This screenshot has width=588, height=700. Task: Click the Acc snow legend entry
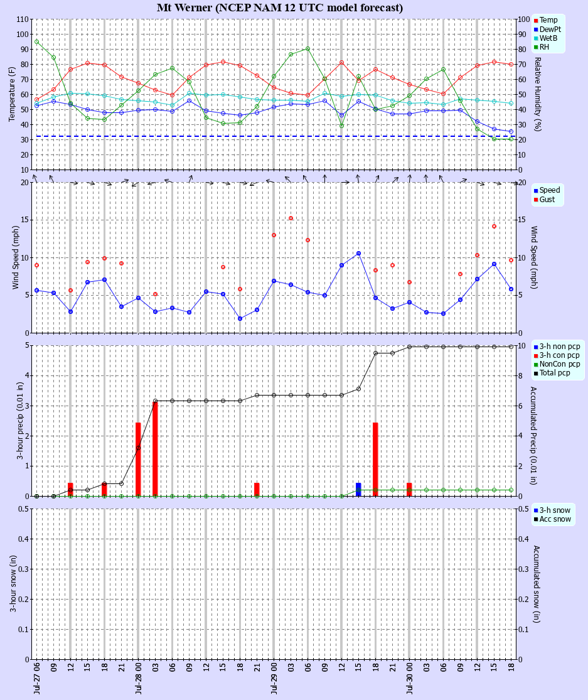[552, 519]
